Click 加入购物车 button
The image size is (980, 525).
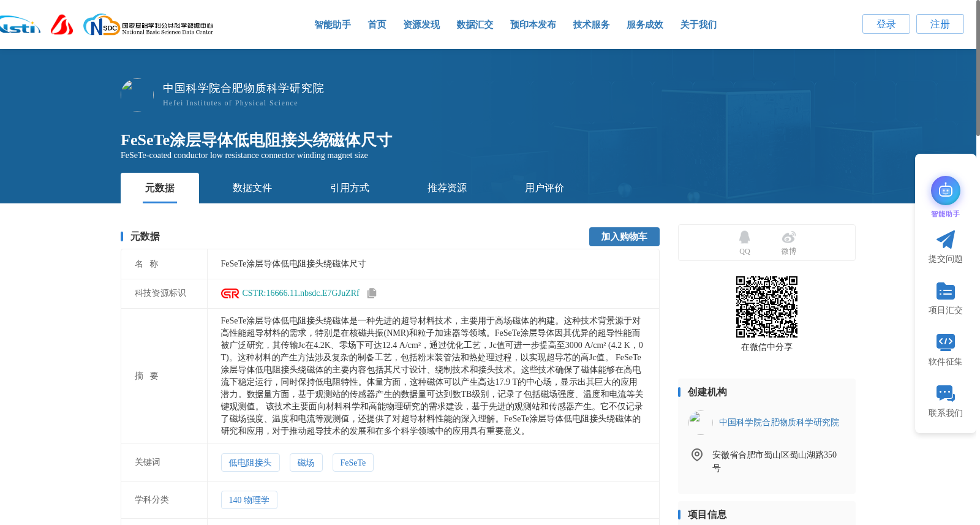click(624, 236)
